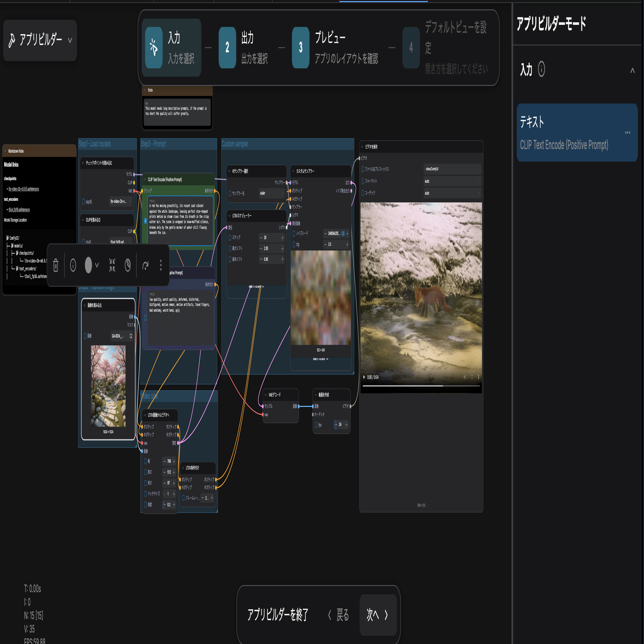This screenshot has width=644, height=644.
Task: Click the wand icon beside アプリビルダー
Action: [12, 40]
